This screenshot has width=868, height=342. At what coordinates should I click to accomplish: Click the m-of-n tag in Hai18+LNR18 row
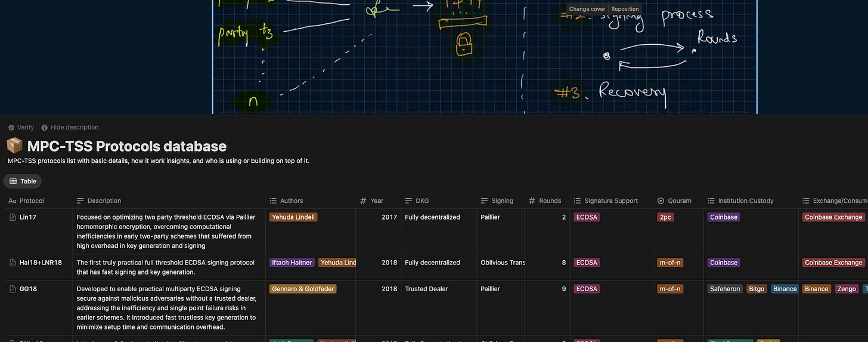coord(670,263)
